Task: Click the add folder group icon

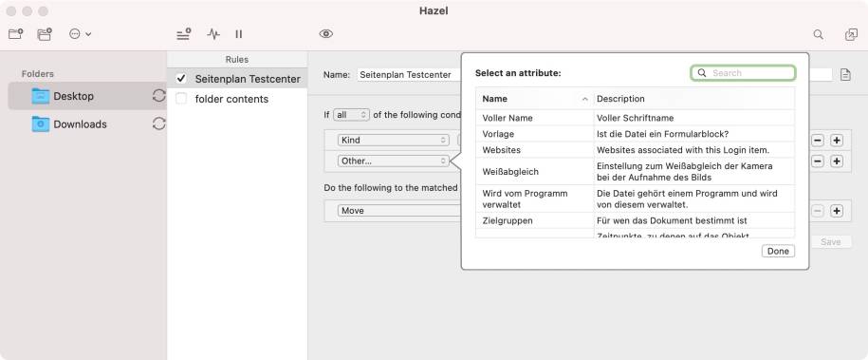Action: (45, 34)
